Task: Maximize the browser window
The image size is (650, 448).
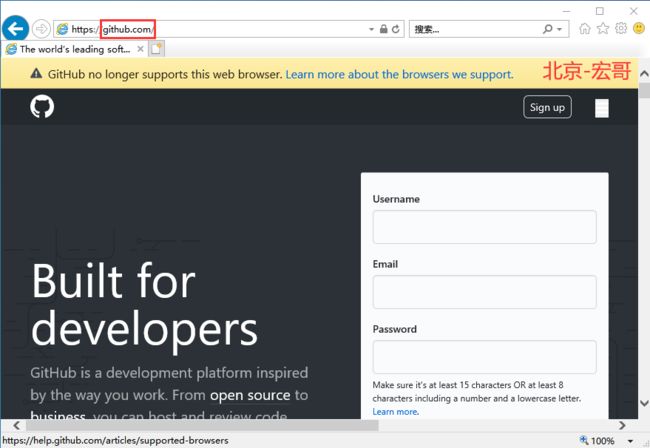Action: point(599,11)
